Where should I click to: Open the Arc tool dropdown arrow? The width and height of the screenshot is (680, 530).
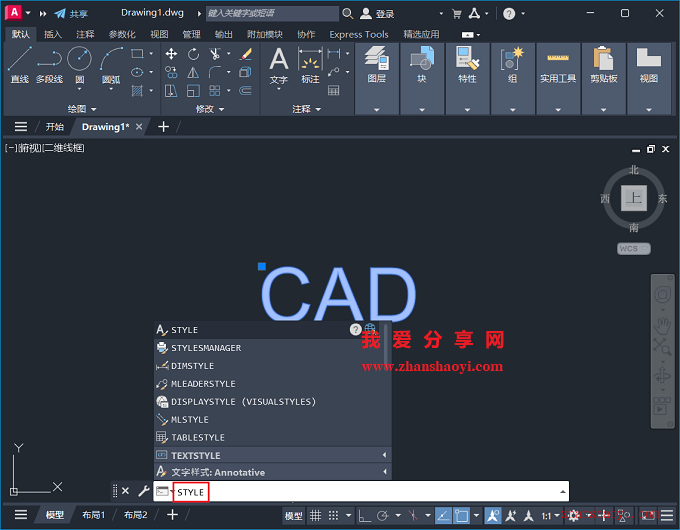point(111,89)
